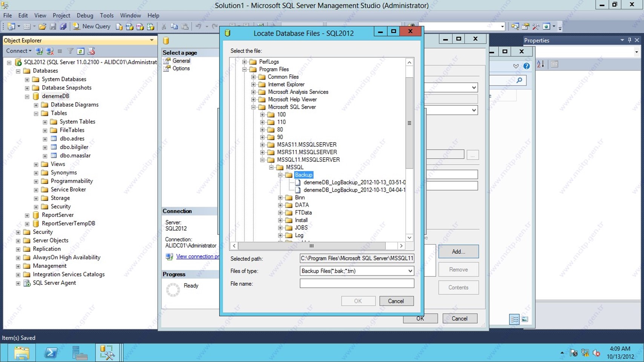
Task: Click the Remove button
Action: [x=458, y=270]
